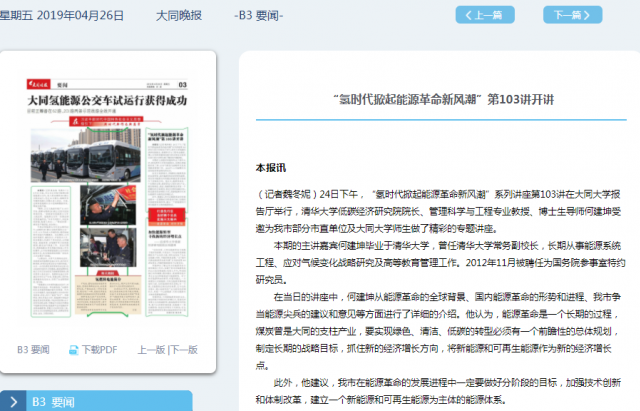640x411 pixels.
Task: Click the B3 要闻 label under the thumbnail
Action: click(x=33, y=350)
